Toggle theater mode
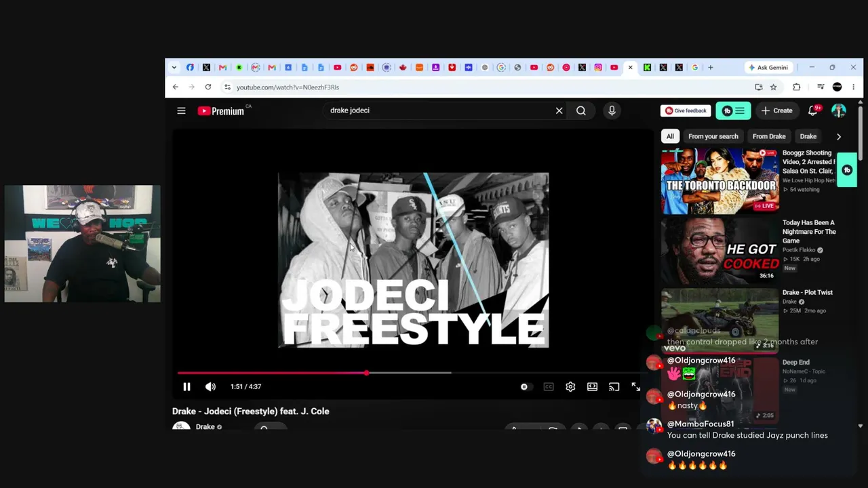 tap(592, 386)
